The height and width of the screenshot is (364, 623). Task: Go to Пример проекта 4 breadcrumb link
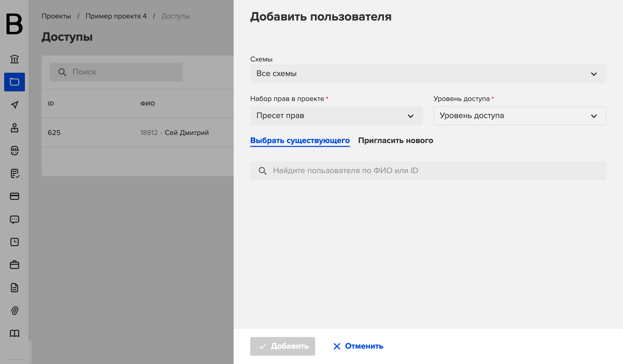coord(116,16)
